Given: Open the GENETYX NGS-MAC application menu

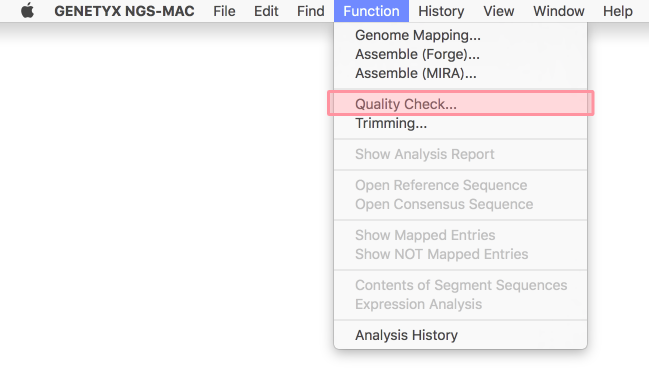Looking at the screenshot, I should (124, 11).
